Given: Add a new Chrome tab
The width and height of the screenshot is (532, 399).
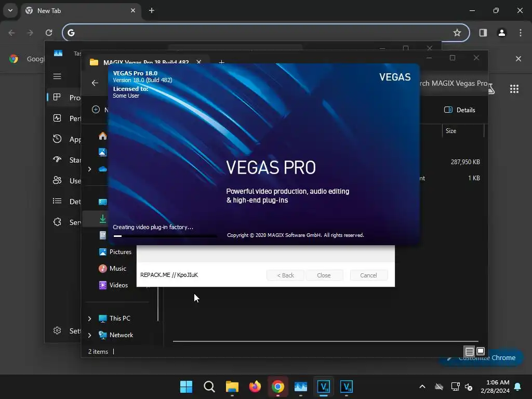Looking at the screenshot, I should point(152,10).
